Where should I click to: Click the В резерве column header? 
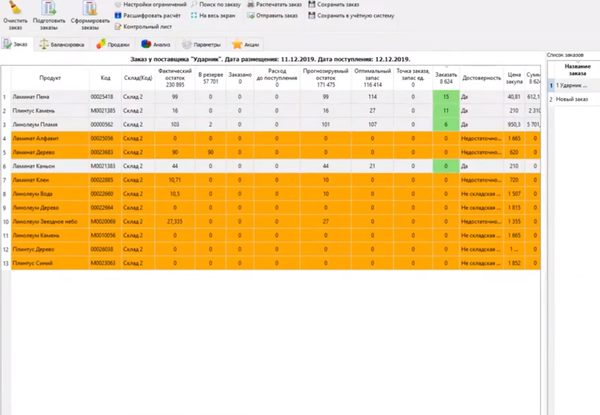click(x=210, y=78)
